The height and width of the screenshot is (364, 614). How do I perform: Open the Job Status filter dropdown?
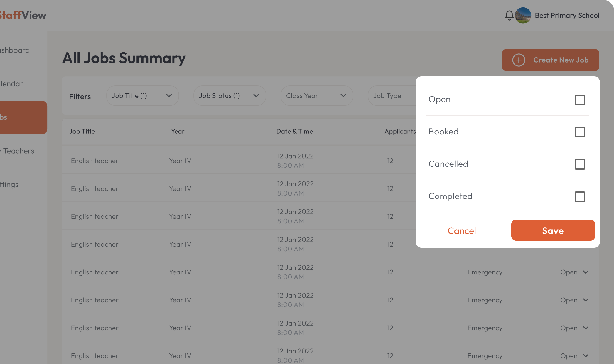tap(230, 96)
